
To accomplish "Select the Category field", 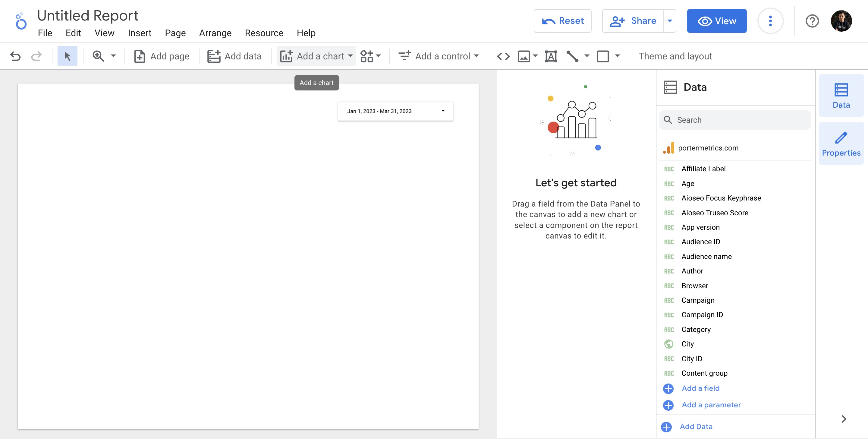I will tap(696, 330).
